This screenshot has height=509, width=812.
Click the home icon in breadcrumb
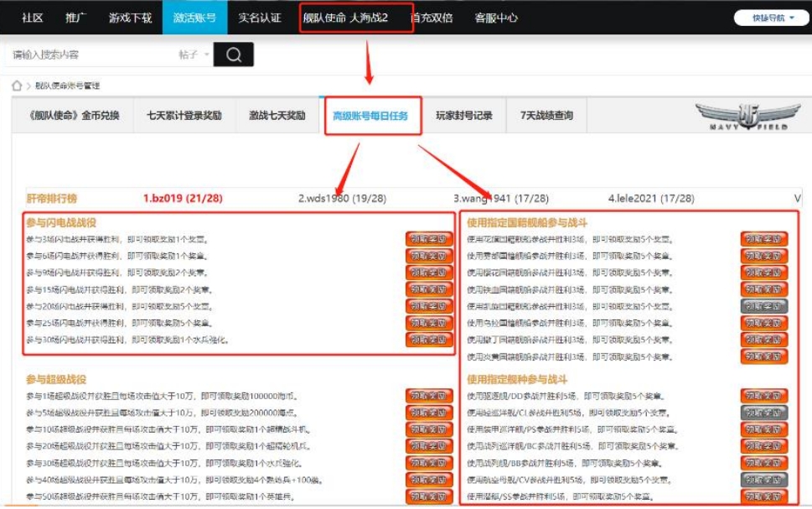[16, 86]
